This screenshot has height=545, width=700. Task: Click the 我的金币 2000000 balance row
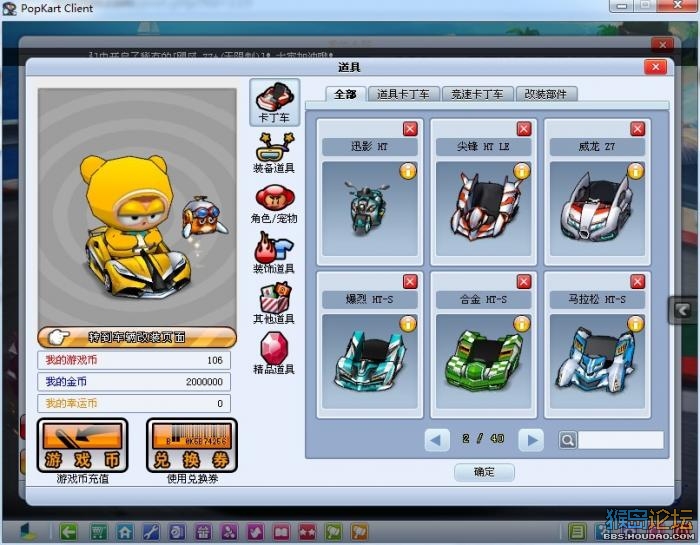tap(134, 382)
